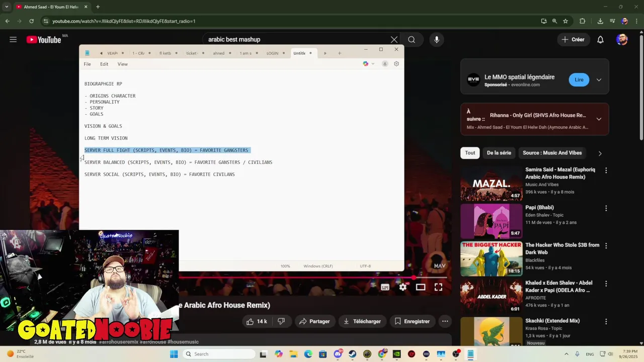Focus the Chrome address bar URL
Image resolution: width=644 pixels, height=362 pixels.
(124, 21)
